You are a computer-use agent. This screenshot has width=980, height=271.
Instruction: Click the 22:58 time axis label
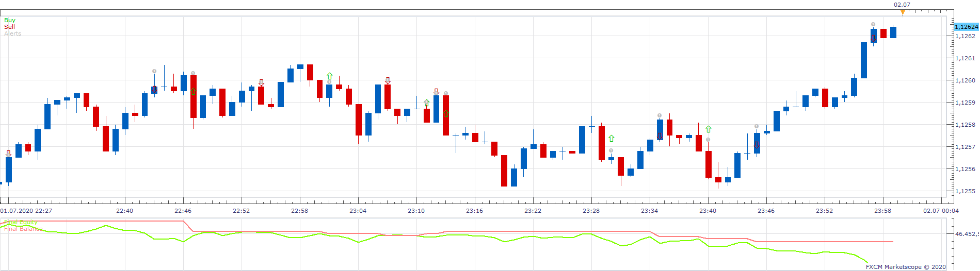pyautogui.click(x=299, y=211)
